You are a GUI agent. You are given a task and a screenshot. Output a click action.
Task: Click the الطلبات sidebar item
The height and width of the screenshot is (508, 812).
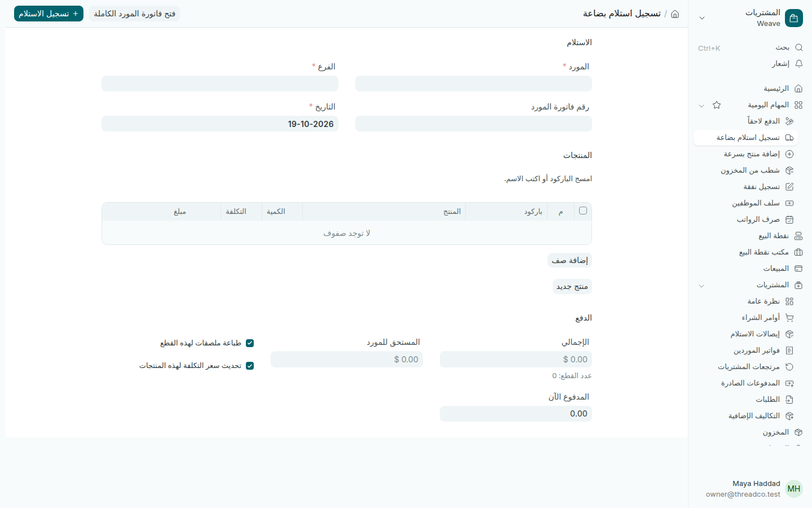745,400
